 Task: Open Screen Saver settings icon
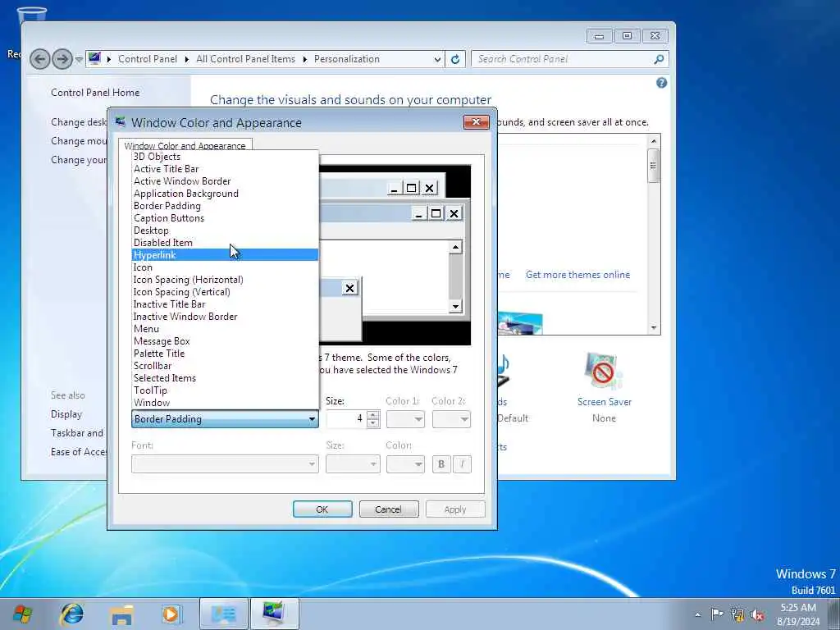(604, 372)
